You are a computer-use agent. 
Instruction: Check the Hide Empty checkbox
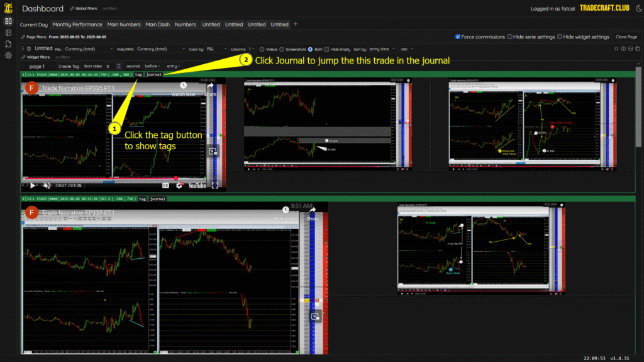(326, 49)
